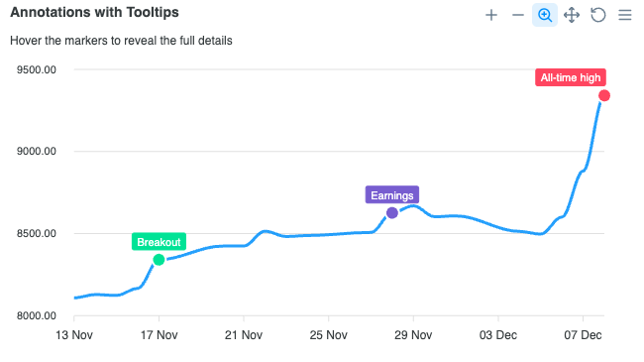Click the green Breakout marker dot

[159, 260]
